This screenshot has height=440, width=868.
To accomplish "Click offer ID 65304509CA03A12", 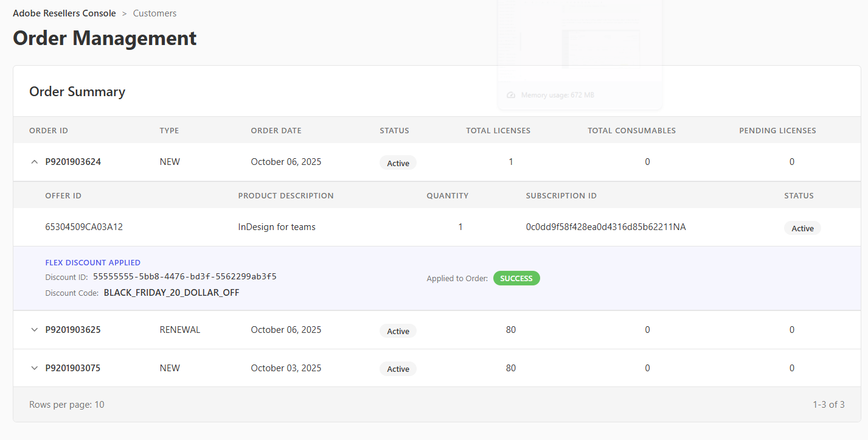I will coord(84,227).
